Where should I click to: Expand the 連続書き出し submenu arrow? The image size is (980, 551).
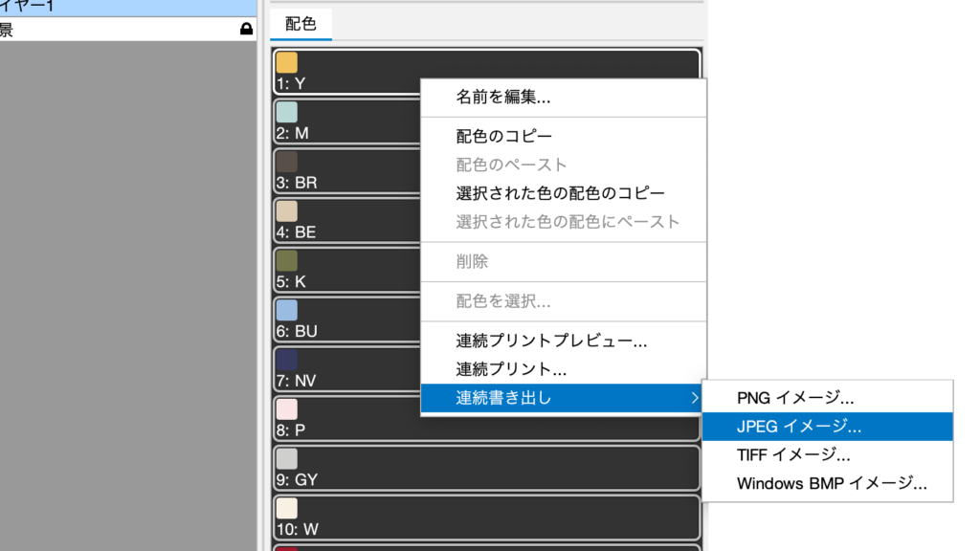695,398
